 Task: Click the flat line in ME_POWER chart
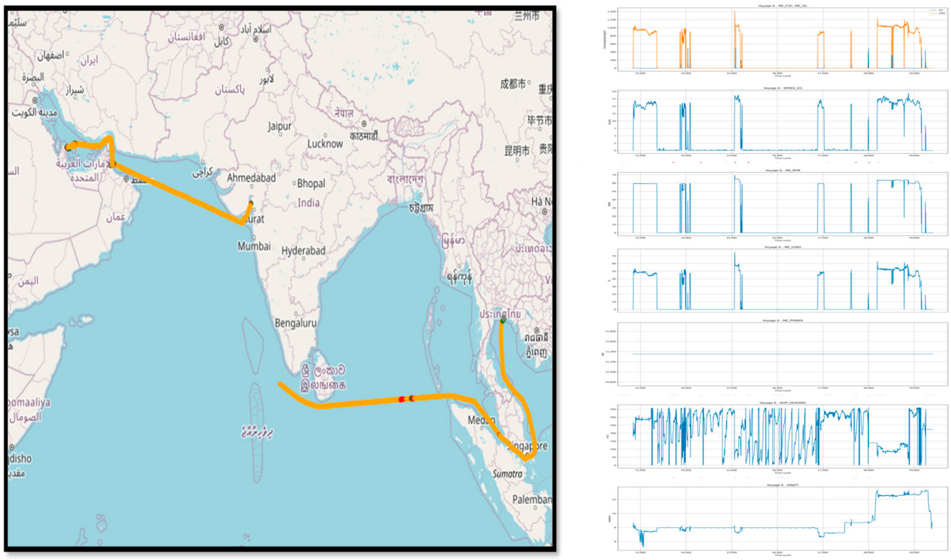782,354
